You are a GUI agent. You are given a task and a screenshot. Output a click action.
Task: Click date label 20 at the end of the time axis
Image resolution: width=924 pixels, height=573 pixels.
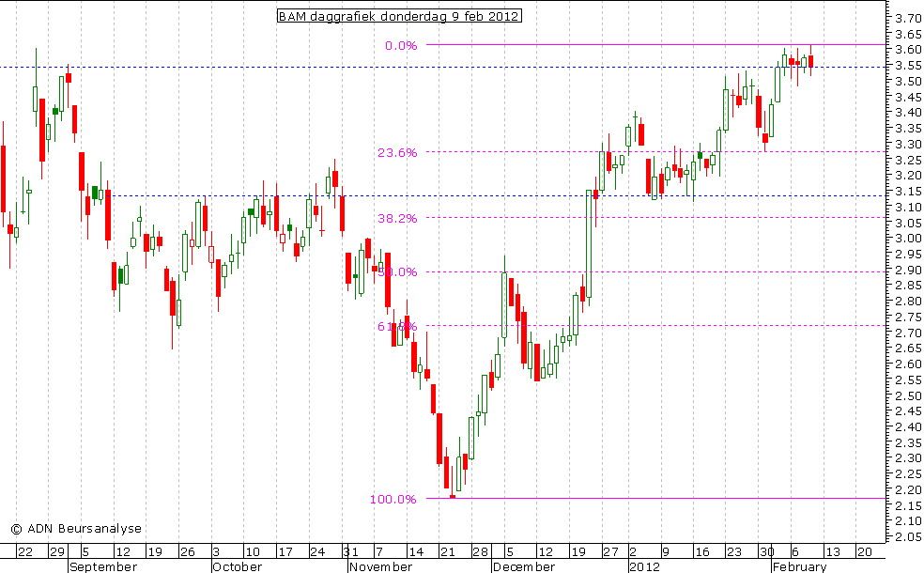click(x=865, y=551)
